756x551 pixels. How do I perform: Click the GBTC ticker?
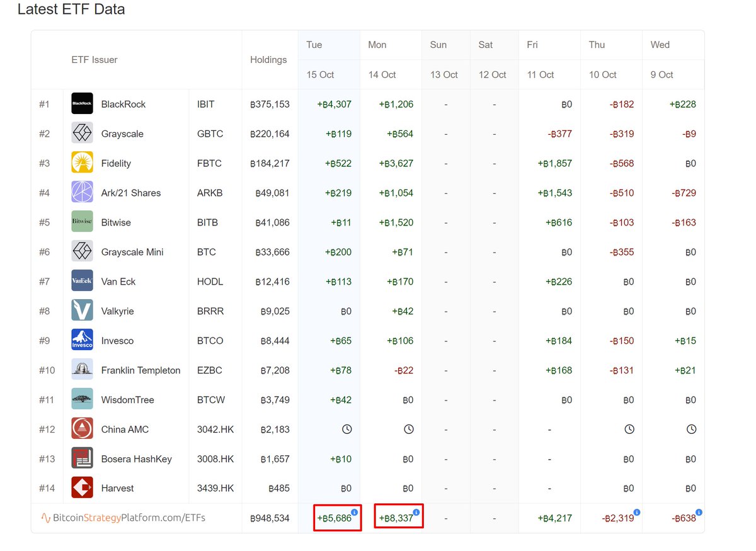click(210, 133)
